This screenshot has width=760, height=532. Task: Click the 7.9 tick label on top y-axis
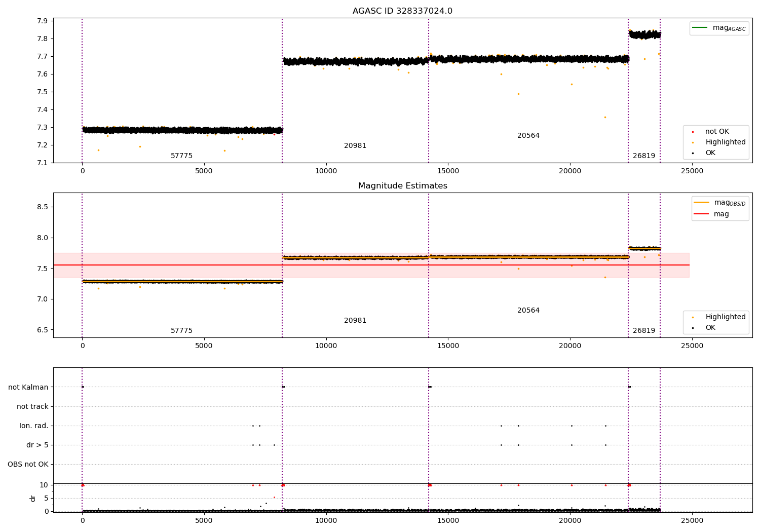click(x=42, y=21)
